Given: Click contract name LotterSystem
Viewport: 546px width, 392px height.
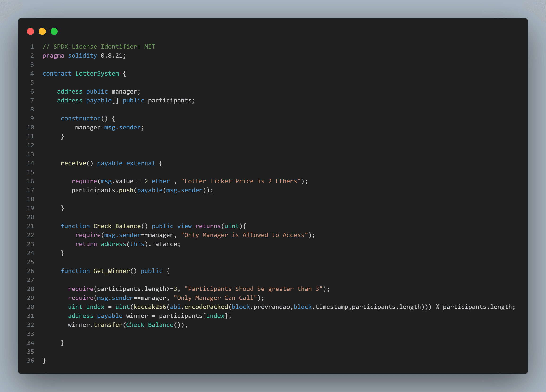Looking at the screenshot, I should coord(97,74).
